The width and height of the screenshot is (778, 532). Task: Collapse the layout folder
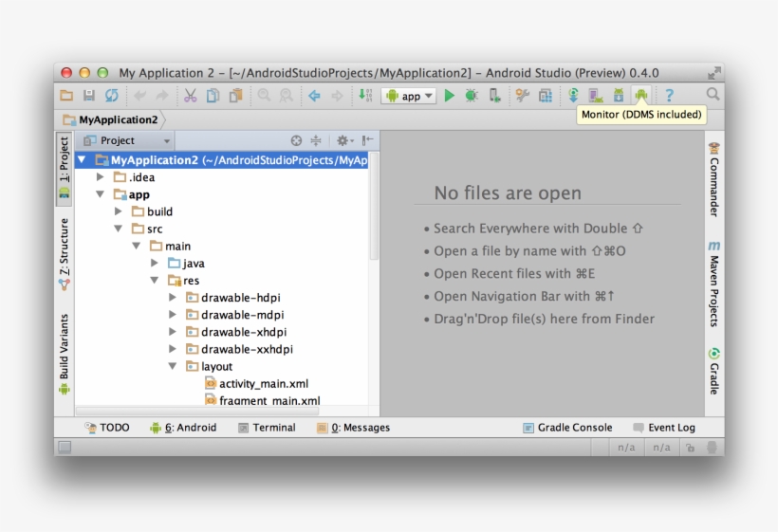click(173, 366)
